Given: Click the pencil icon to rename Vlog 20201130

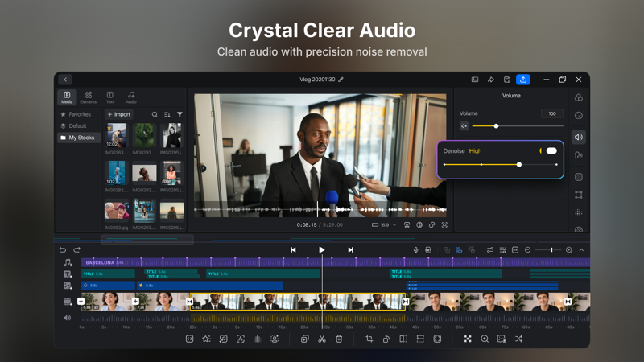Looking at the screenshot, I should 341,80.
